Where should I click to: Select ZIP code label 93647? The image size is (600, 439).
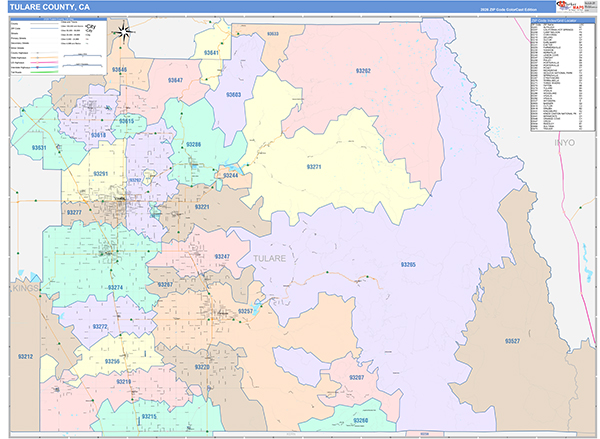(x=175, y=80)
